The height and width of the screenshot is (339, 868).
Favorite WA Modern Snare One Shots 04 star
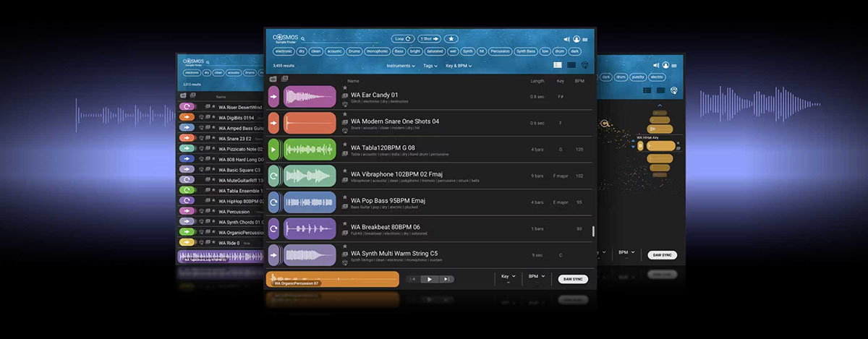point(345,115)
